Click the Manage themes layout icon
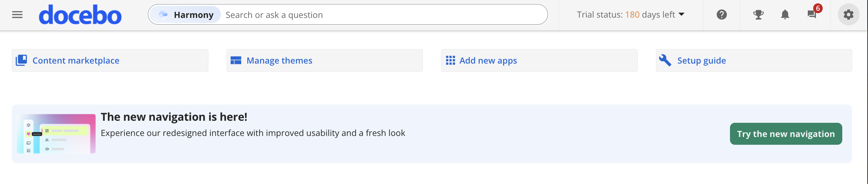 click(236, 61)
